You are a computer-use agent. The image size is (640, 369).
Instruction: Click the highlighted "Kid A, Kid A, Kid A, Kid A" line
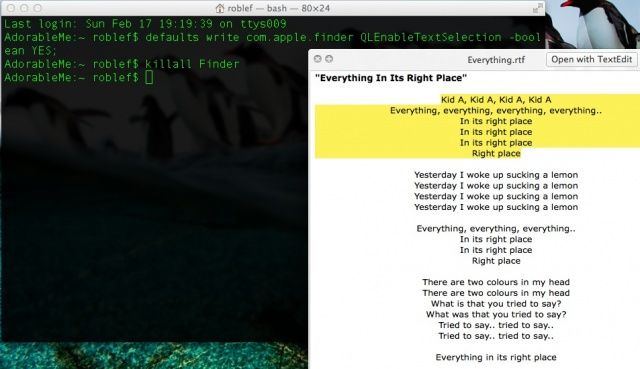[x=496, y=100]
